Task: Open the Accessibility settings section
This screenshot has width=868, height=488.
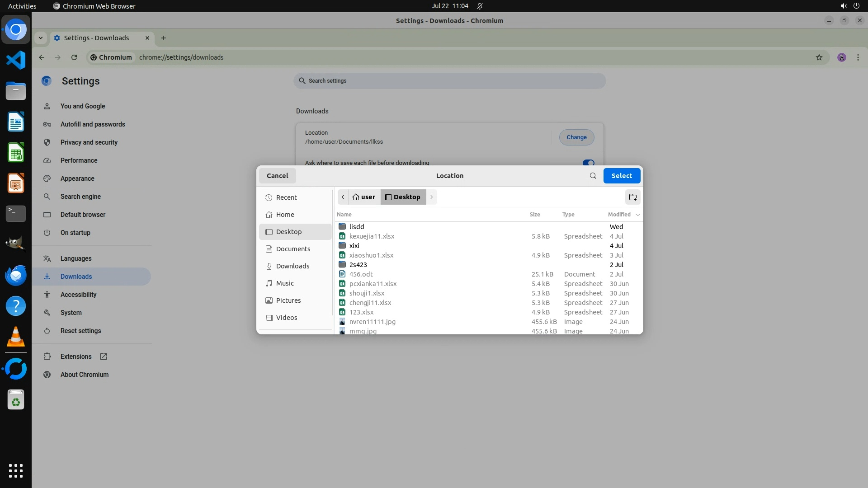Action: click(78, 295)
